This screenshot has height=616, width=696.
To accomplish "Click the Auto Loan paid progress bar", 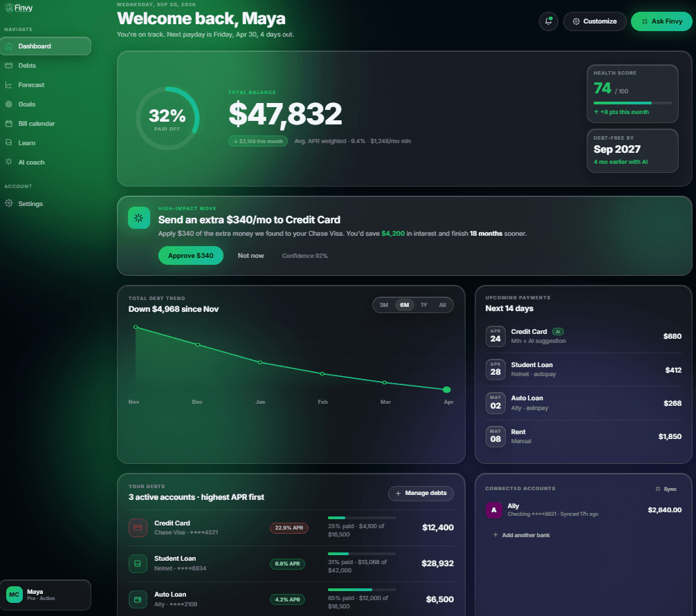I will point(362,590).
